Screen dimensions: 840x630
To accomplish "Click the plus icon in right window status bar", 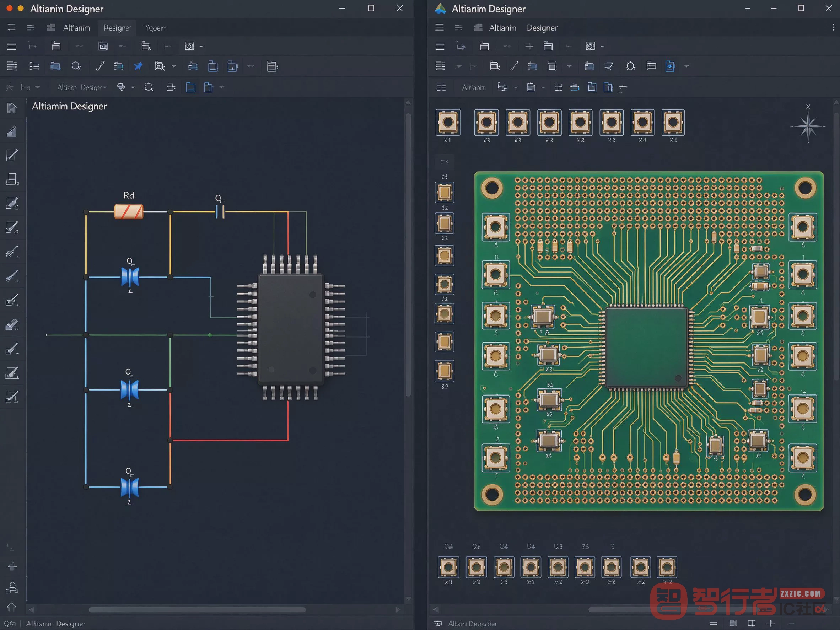I will point(770,623).
